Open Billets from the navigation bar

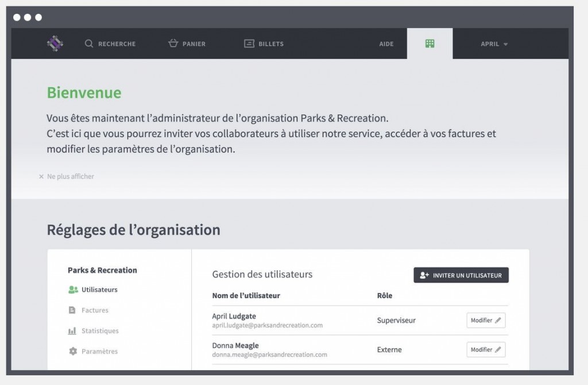[264, 44]
